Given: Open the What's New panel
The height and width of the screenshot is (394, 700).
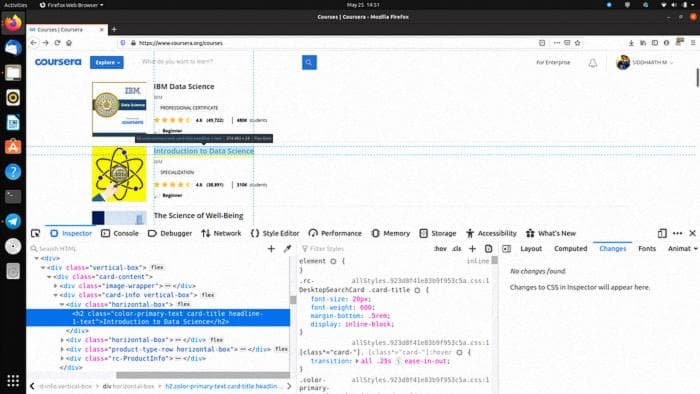Looking at the screenshot, I should point(551,233).
